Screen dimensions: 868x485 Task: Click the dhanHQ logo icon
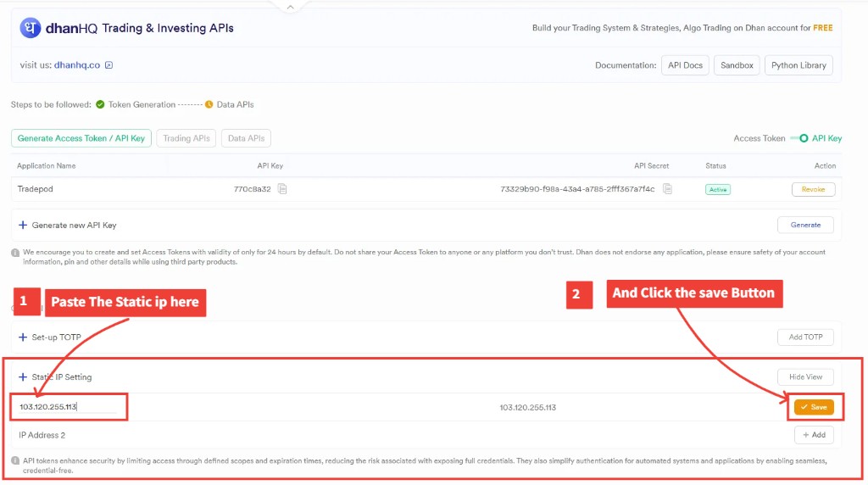point(30,28)
